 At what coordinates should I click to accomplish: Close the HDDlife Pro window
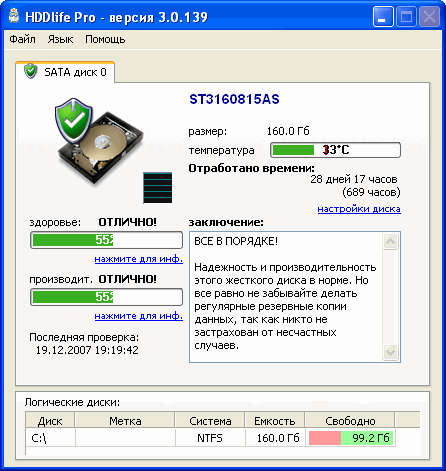click(x=429, y=16)
